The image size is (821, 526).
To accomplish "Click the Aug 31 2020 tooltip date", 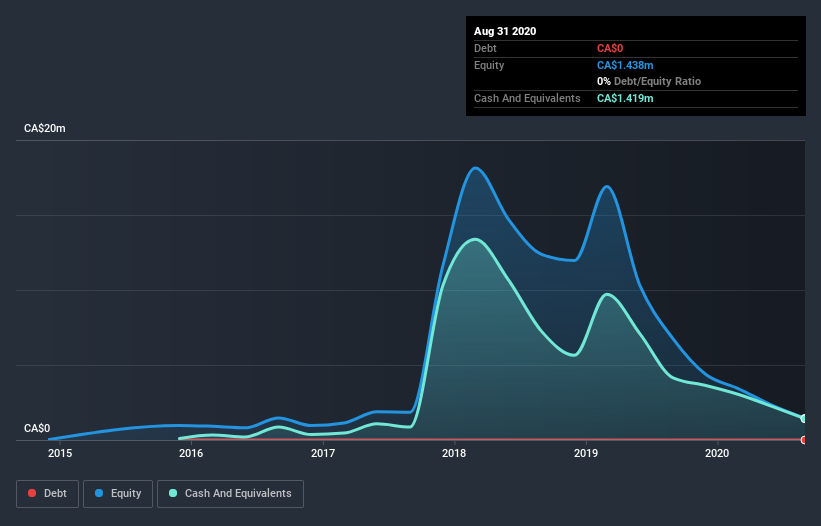I will (x=505, y=31).
